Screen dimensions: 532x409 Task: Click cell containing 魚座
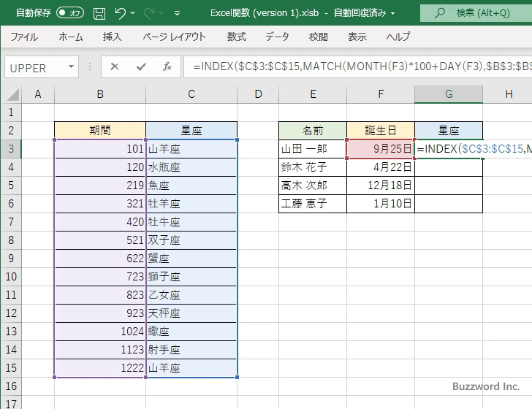[x=191, y=186]
